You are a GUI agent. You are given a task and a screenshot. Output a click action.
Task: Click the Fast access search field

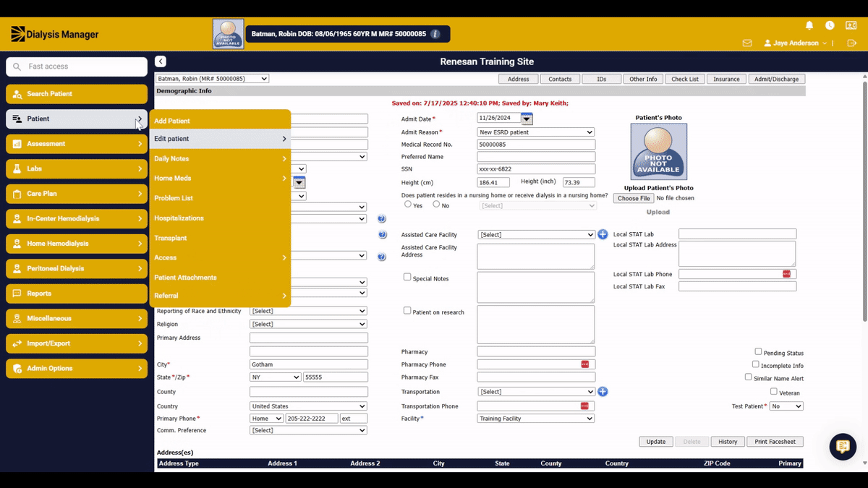pyautogui.click(x=77, y=67)
